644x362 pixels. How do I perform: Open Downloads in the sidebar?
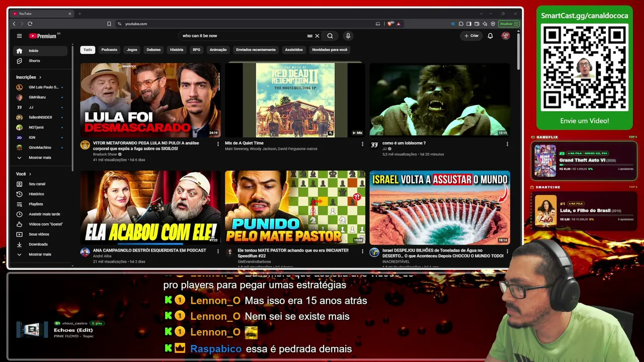40,244
